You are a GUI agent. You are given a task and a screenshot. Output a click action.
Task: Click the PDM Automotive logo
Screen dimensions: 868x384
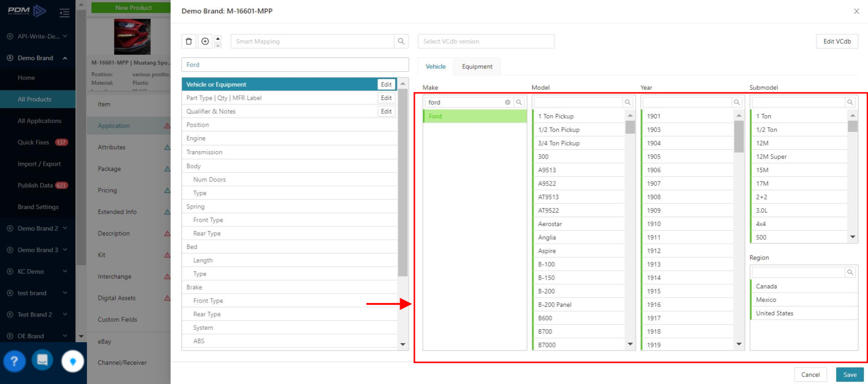click(27, 11)
